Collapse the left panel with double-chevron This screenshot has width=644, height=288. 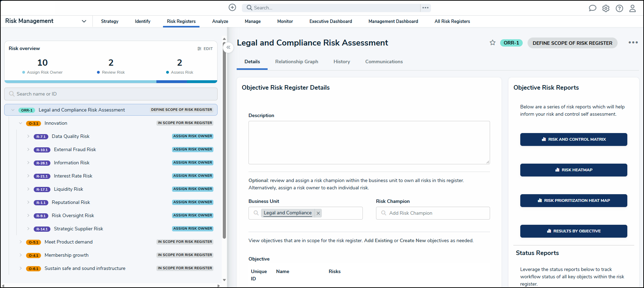click(x=228, y=47)
